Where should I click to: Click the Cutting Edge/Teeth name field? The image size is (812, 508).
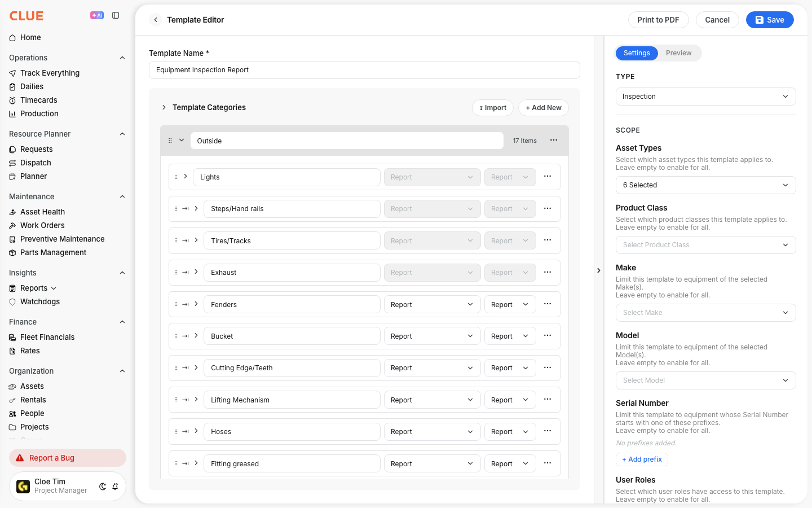click(292, 368)
